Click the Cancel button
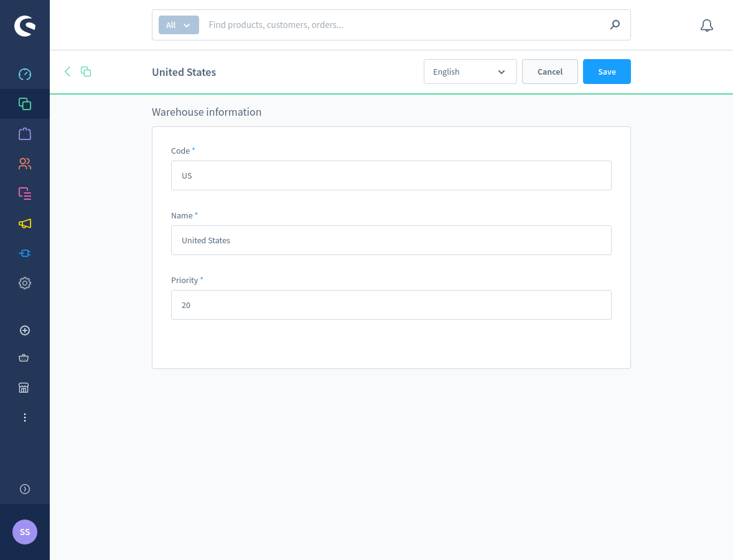Screen dimensions: 733x560 click(550, 72)
